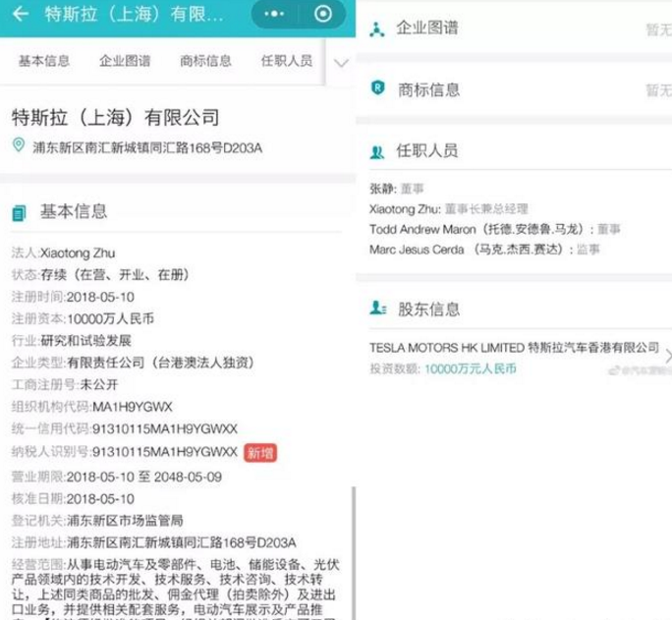The image size is (672, 620).
Task: Click the industry value 研究和试验发展
Action: (85, 341)
